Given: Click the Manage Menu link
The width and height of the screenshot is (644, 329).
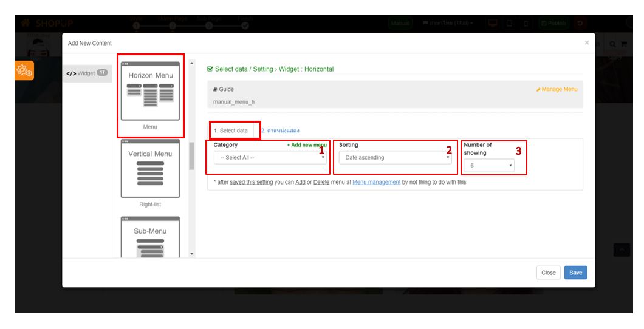Looking at the screenshot, I should [x=557, y=89].
